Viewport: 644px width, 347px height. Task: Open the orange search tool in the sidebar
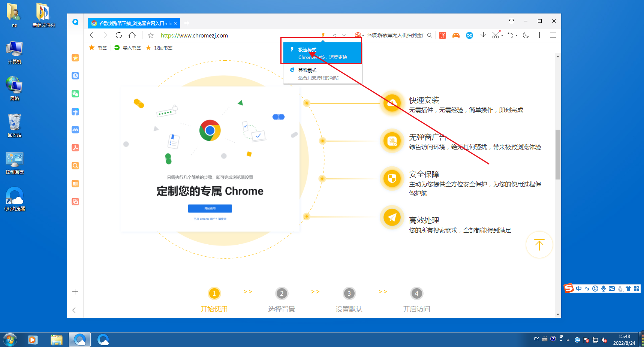75,166
